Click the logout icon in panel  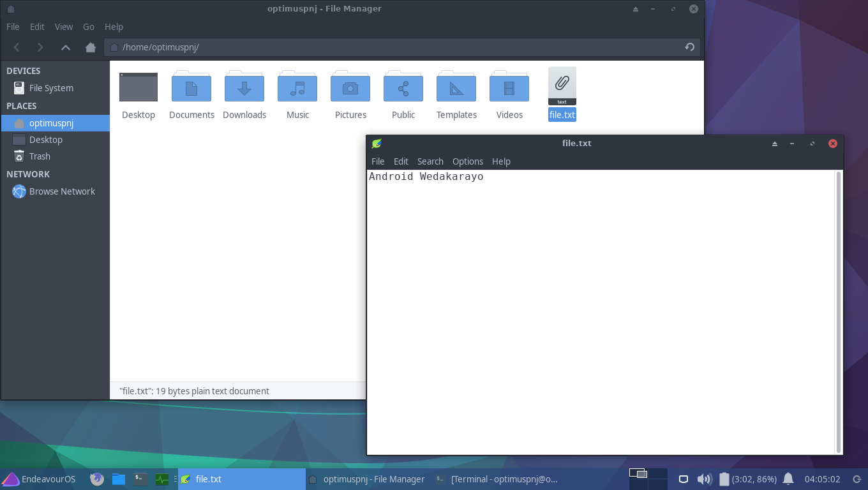click(x=857, y=479)
